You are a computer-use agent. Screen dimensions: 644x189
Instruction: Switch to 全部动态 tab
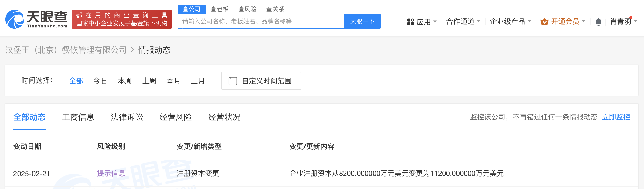(29, 117)
